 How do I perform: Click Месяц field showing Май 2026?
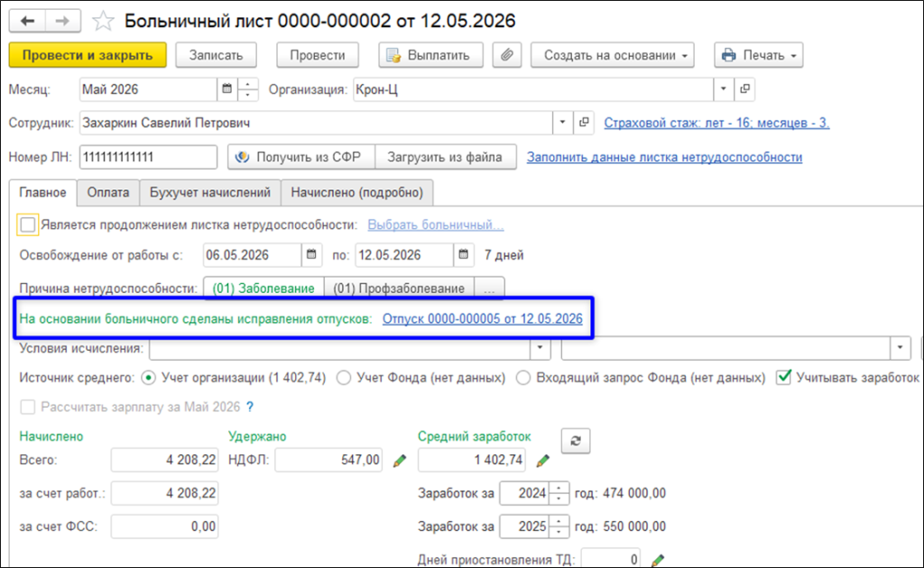point(148,89)
